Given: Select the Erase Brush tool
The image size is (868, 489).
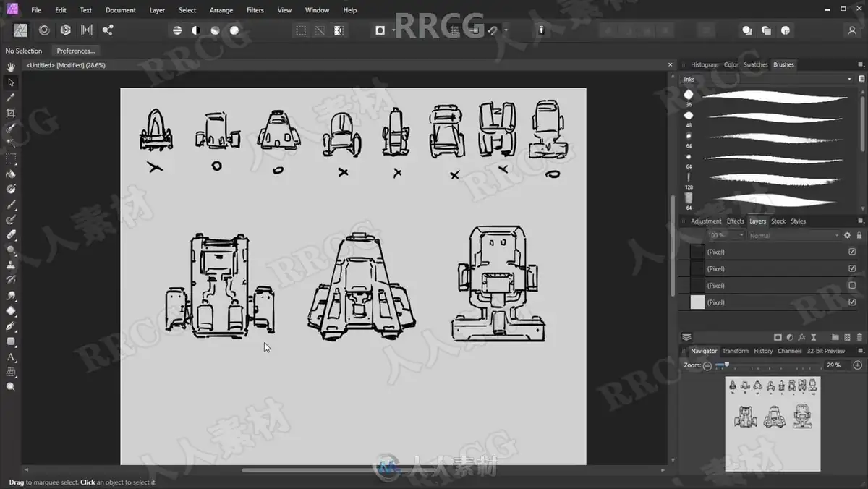Looking at the screenshot, I should (11, 234).
